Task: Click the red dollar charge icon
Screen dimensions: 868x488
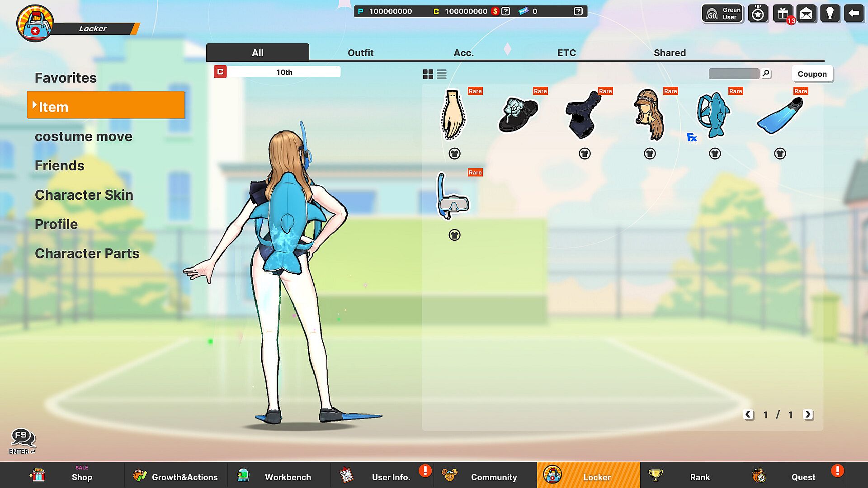Action: tap(495, 11)
